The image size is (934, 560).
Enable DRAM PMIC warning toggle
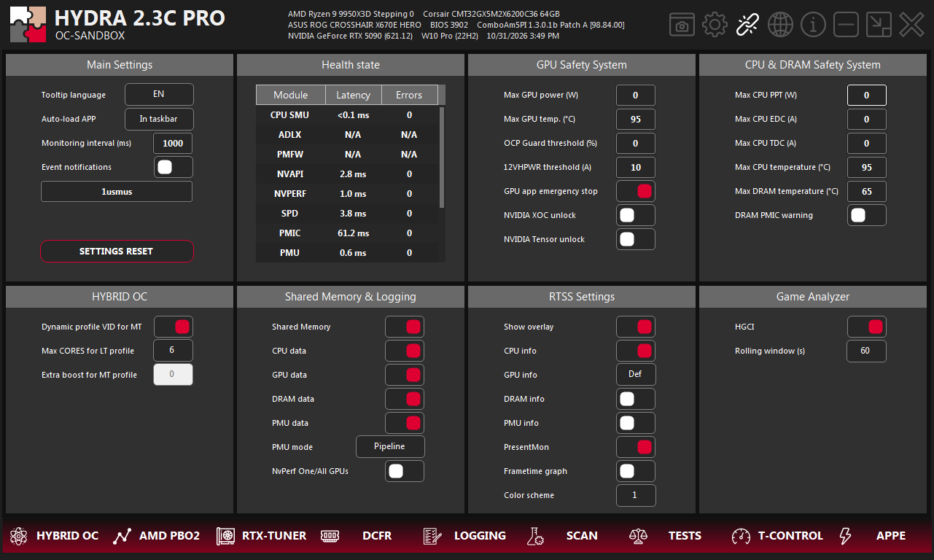(x=867, y=215)
